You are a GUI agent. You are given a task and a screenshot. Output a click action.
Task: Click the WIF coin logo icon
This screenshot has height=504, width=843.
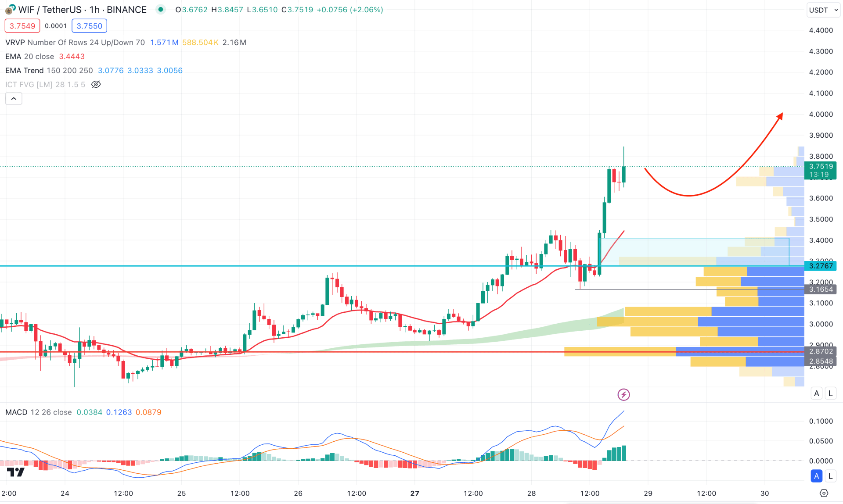[9, 9]
